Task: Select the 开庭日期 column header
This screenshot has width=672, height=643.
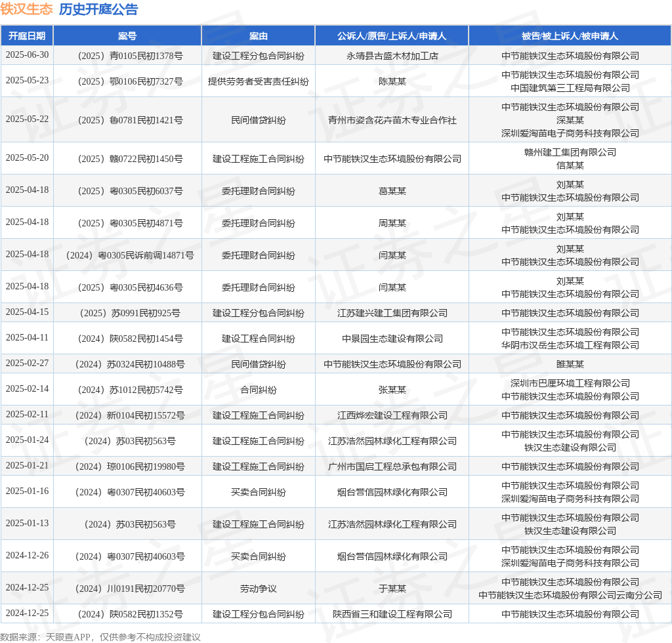Action: [x=27, y=36]
